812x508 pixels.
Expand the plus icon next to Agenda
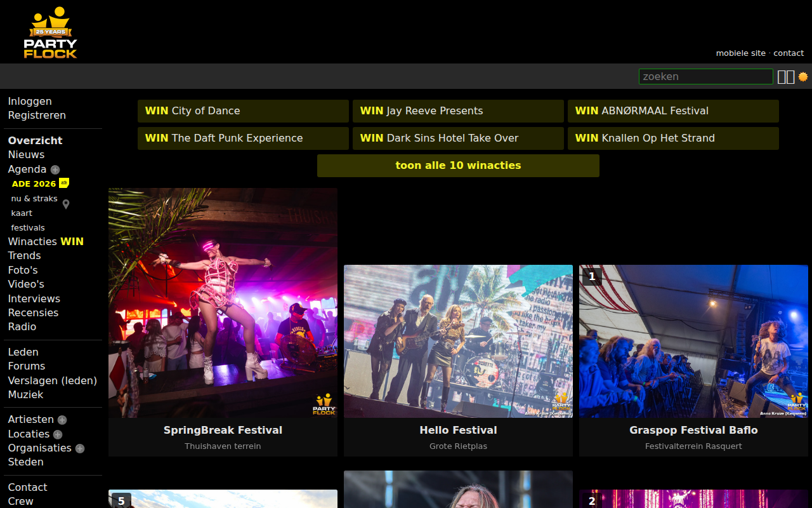click(55, 170)
